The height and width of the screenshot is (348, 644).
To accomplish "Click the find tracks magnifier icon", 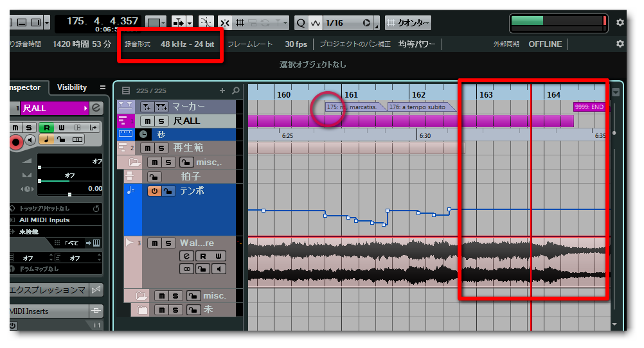I will point(236,91).
